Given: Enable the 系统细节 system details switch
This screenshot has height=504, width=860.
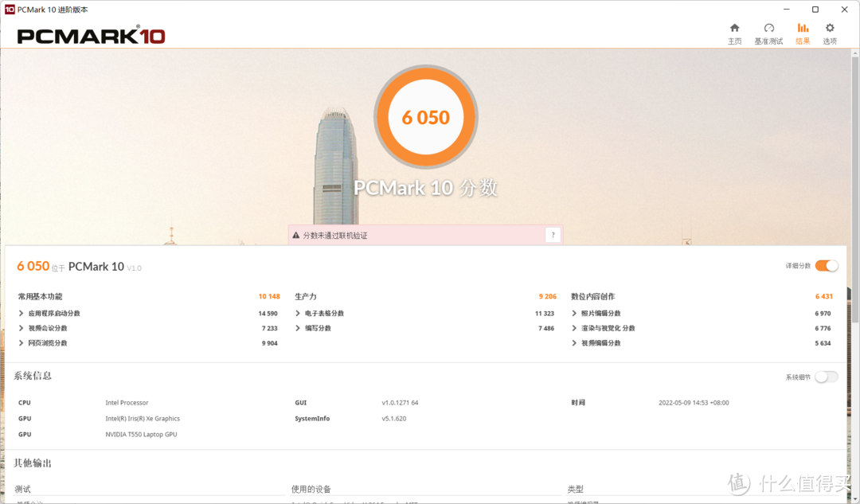Looking at the screenshot, I should (x=827, y=377).
